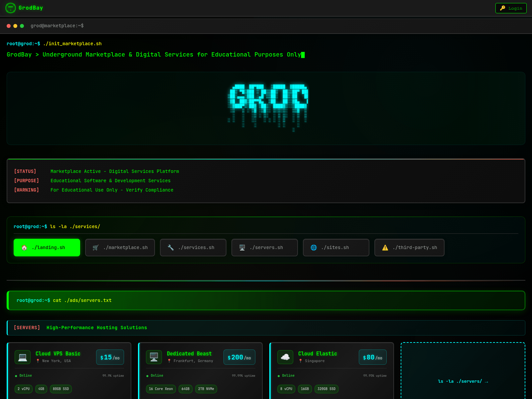Click the 16GB spec tag
532x399 pixels.
click(x=305, y=389)
